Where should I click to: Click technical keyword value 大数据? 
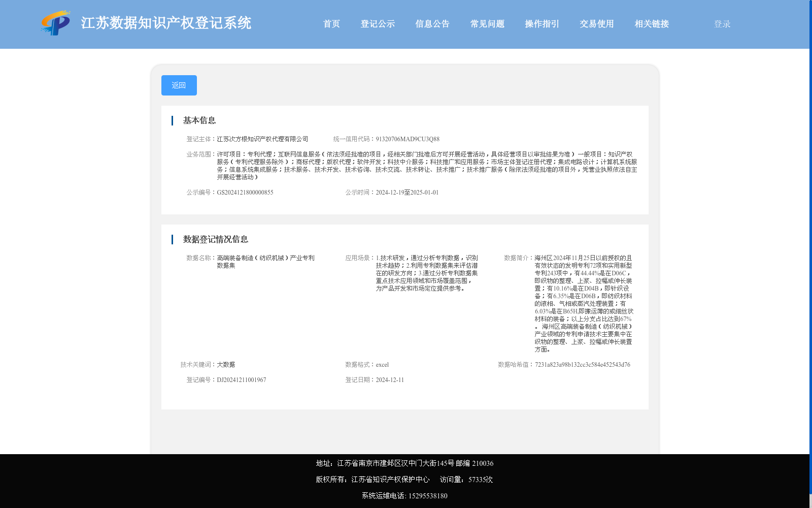pos(226,365)
